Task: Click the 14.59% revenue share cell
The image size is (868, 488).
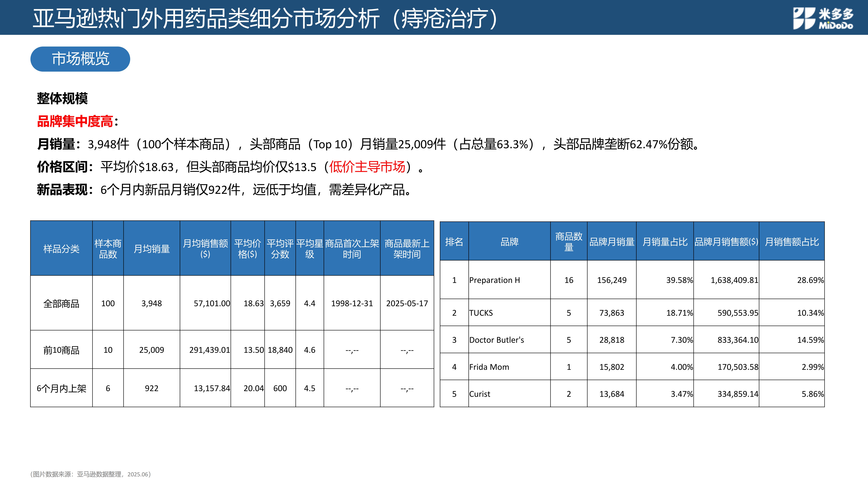Action: click(792, 339)
